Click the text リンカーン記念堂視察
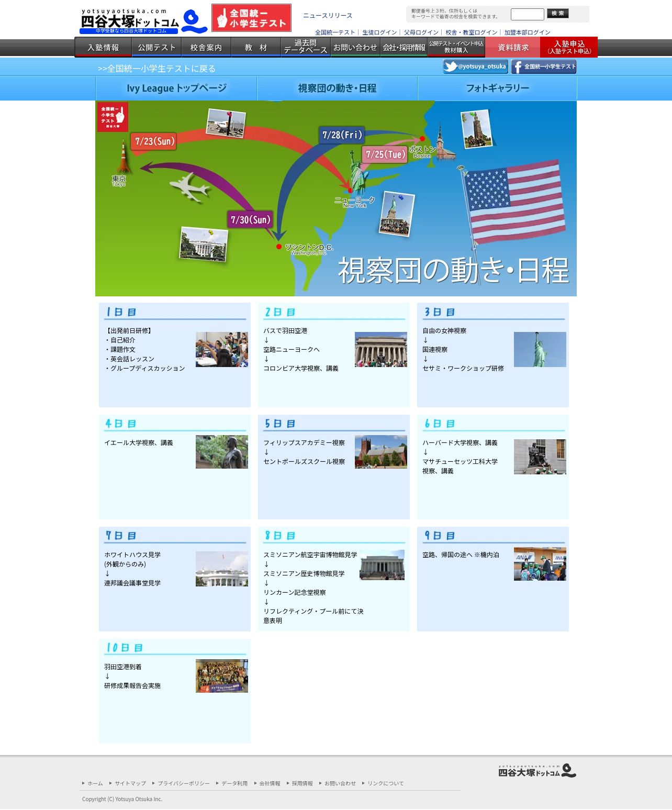 point(295,593)
